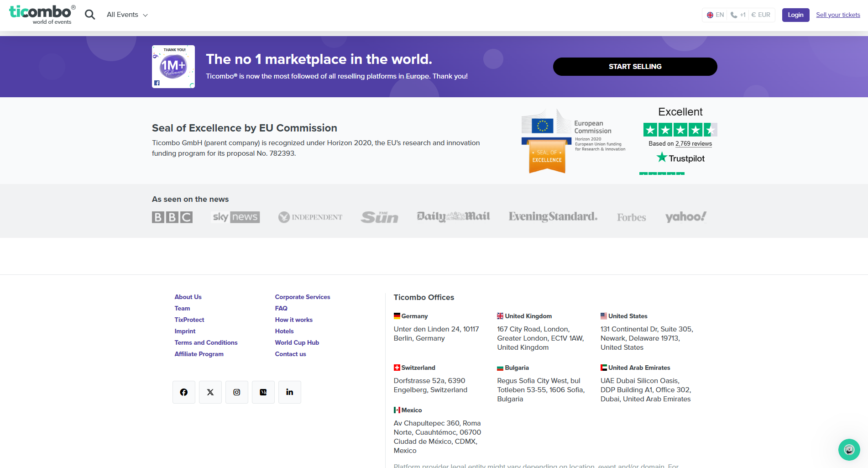Click the 1M+ Followers thumbnail image
The height and width of the screenshot is (468, 868).
coord(173,67)
